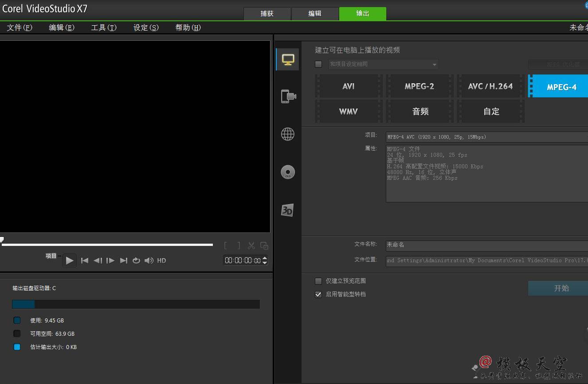
Task: Step to the next frame
Action: [x=110, y=260]
